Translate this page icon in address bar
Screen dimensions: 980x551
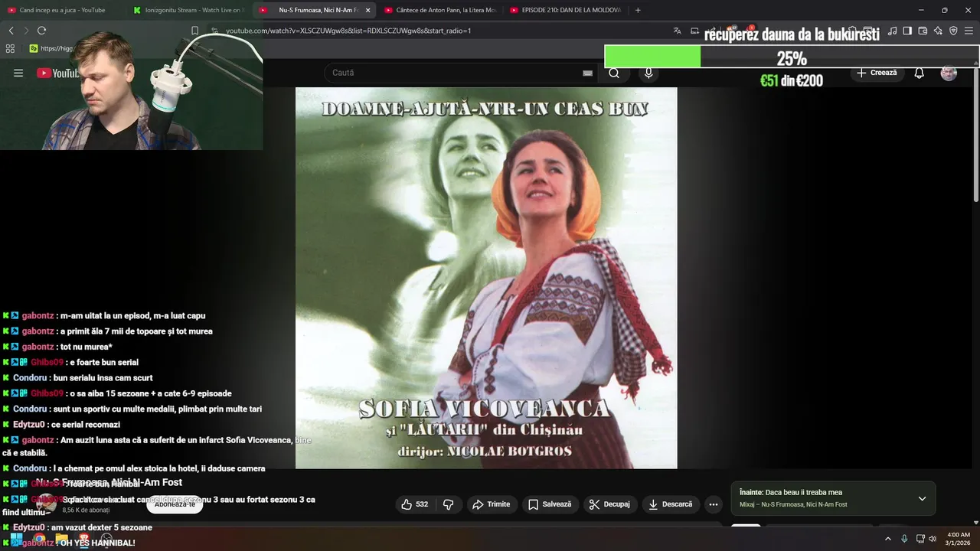pyautogui.click(x=677, y=31)
